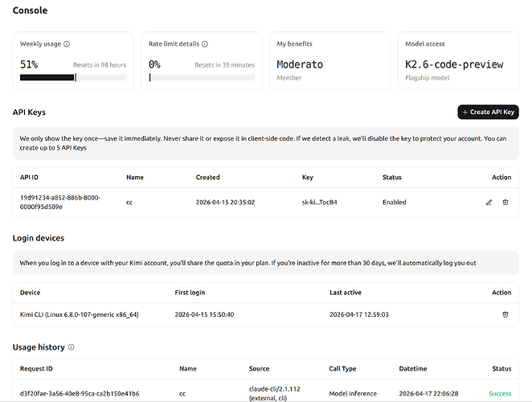Click the K2.6-code-preview model name
The image size is (532, 402).
point(454,64)
